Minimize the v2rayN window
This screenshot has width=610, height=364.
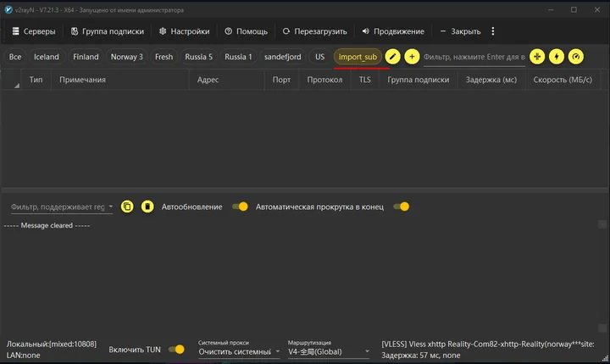click(551, 9)
